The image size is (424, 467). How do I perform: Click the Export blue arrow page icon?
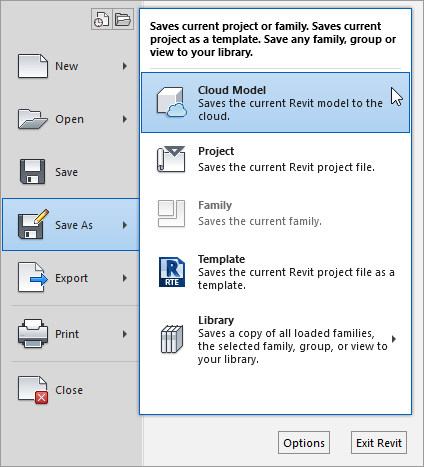tap(33, 277)
